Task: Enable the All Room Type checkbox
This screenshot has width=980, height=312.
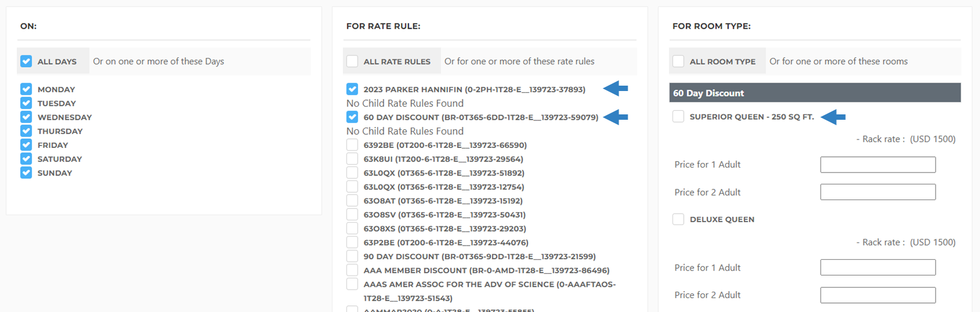Action: (678, 61)
